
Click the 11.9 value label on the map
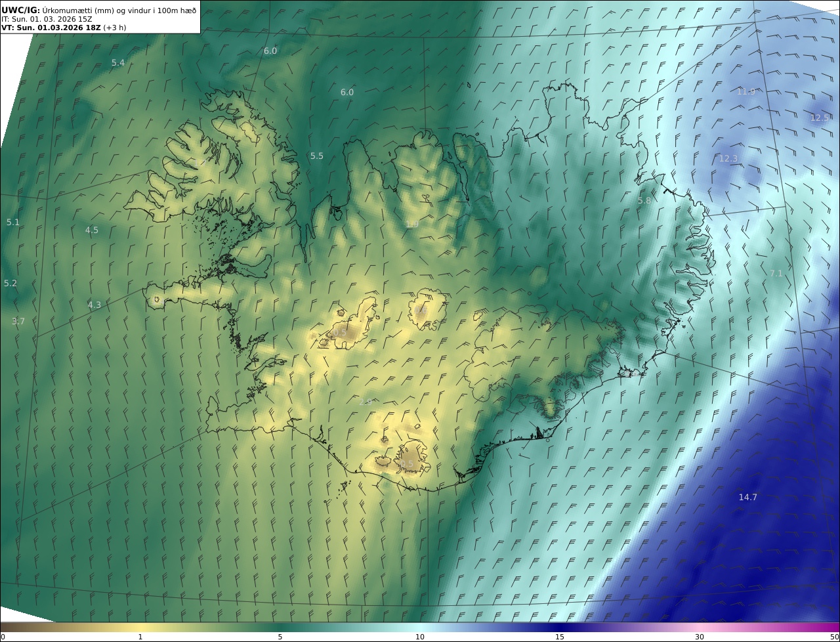point(746,91)
